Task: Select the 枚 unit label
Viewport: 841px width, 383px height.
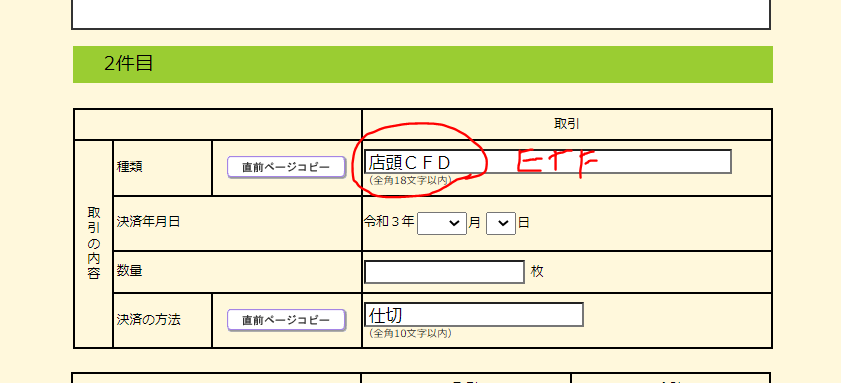Action: [537, 272]
